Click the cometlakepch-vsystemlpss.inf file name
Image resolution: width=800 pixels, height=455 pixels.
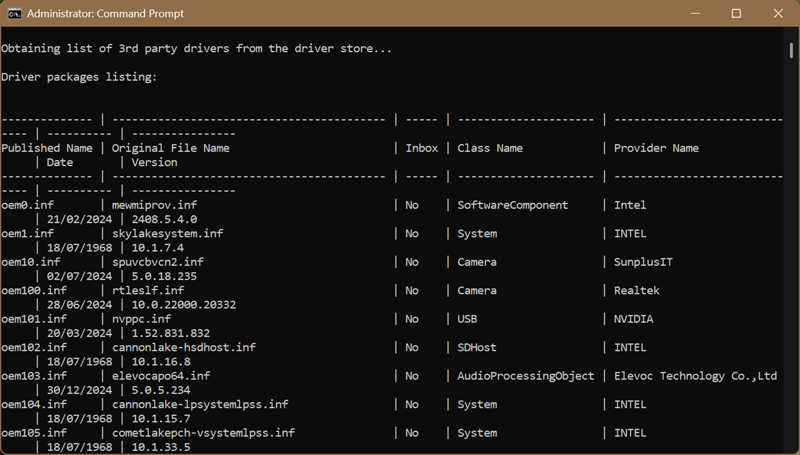(203, 433)
